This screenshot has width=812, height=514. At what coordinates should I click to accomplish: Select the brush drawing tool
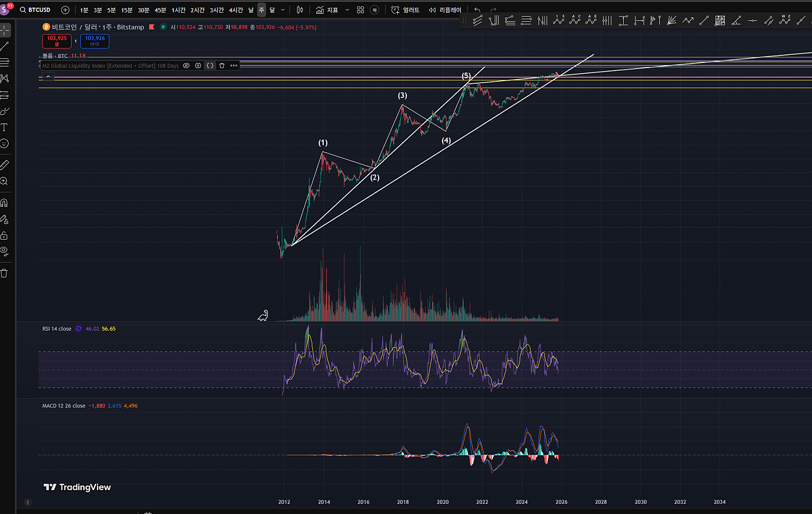[5, 111]
